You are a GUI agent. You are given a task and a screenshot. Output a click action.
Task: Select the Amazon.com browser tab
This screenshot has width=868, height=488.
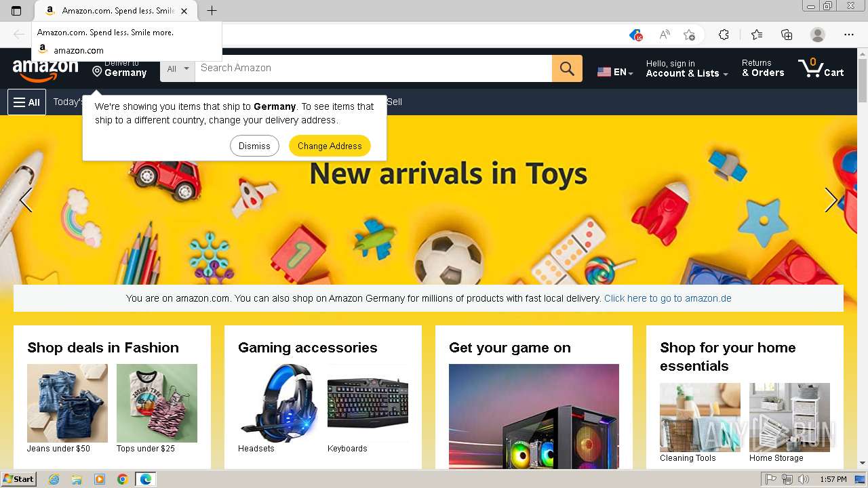[115, 11]
